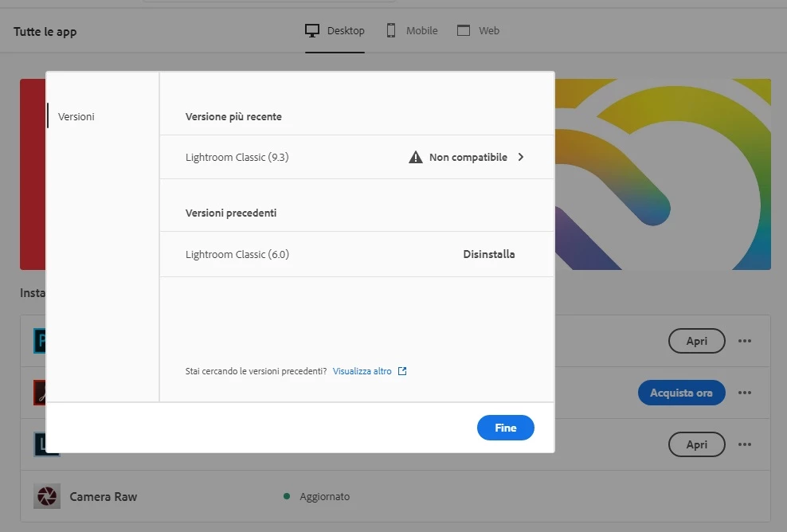
Task: Click the green status dot for Camera Raw
Action: (x=287, y=496)
